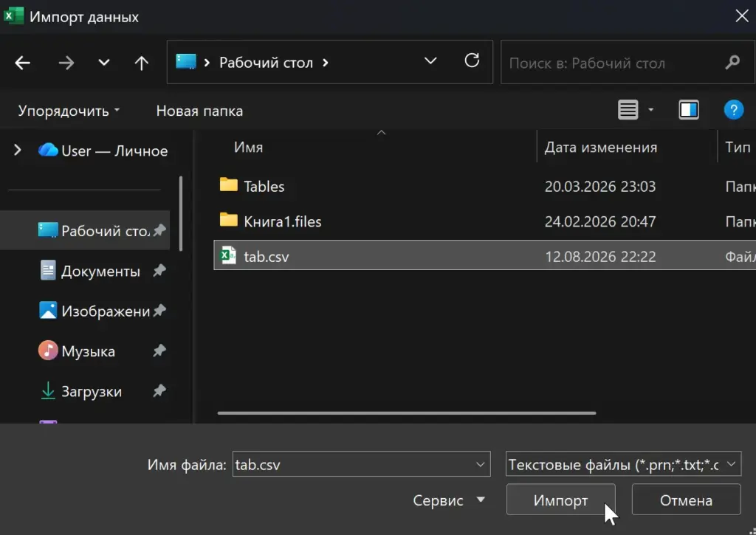Change the view with the list view icon
Screen dimensions: 756x535
[628, 110]
